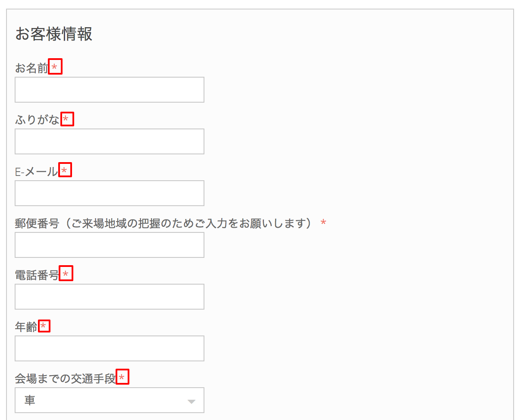The image size is (527, 420).
Task: Click the お客様情報 section heading
Action: tap(54, 34)
